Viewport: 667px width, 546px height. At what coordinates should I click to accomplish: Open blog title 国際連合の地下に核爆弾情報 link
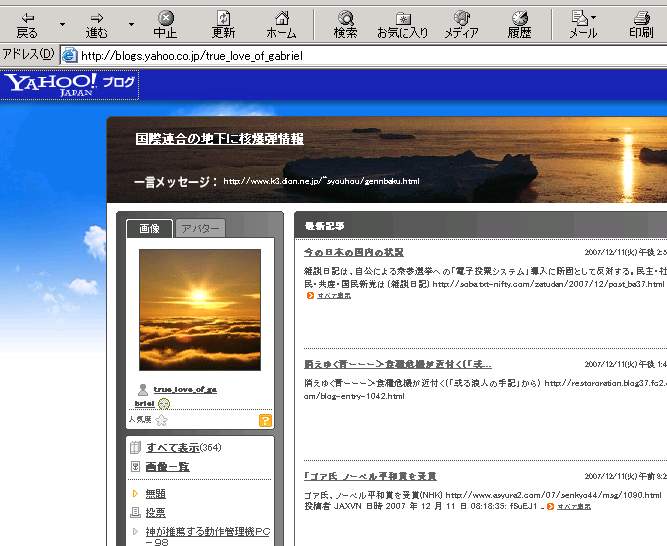pos(219,139)
